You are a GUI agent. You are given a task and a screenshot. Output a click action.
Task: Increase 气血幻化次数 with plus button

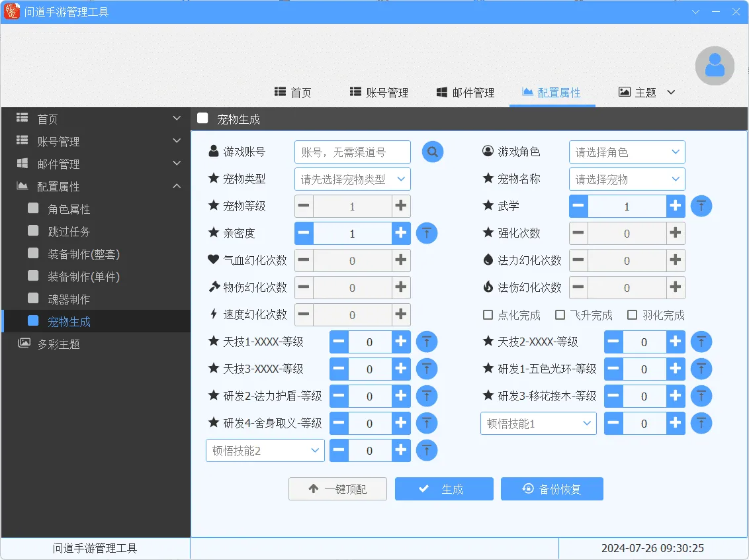(x=401, y=260)
